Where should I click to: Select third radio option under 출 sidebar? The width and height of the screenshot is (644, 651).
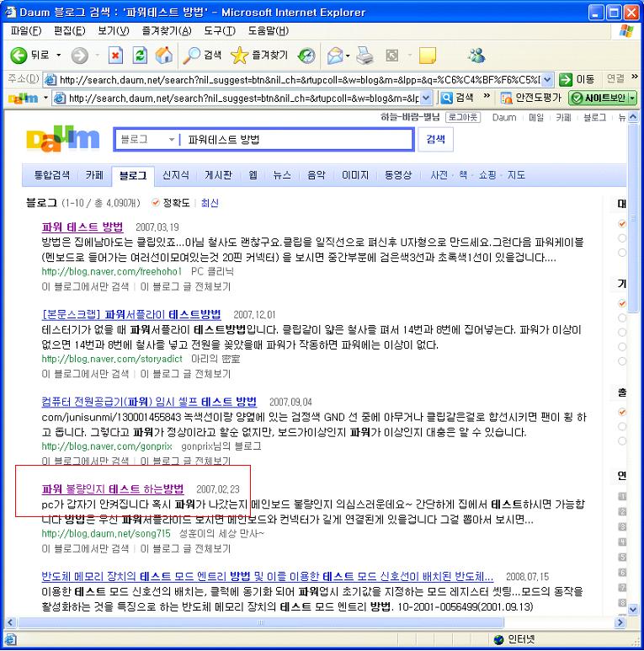point(621,441)
